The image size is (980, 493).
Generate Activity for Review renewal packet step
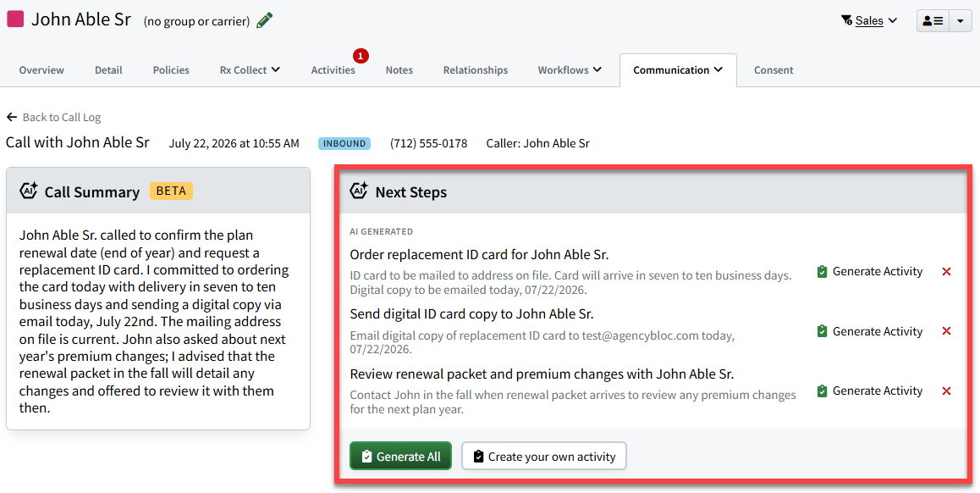tap(869, 391)
